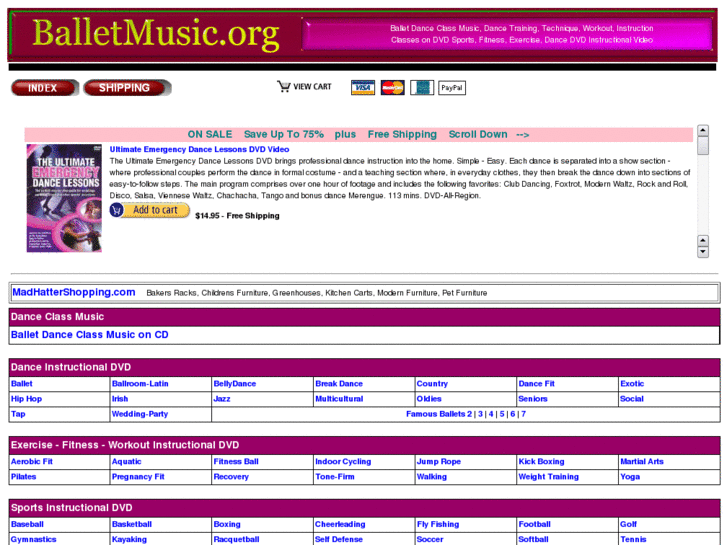This screenshot has height=545, width=727.
Task: Click the scroll-up arrow at top of sale box
Action: point(703,130)
